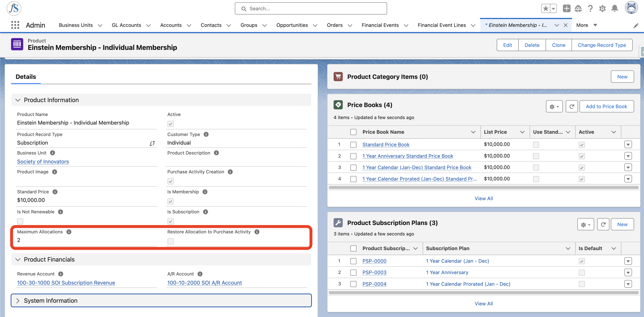The height and width of the screenshot is (317, 644).
Task: Open the GL Accounts tab
Action: tap(127, 25)
